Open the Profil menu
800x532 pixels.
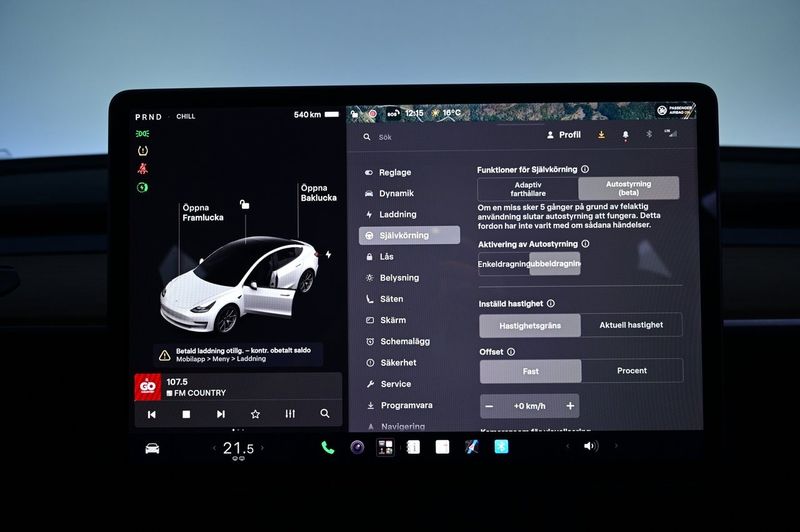564,135
